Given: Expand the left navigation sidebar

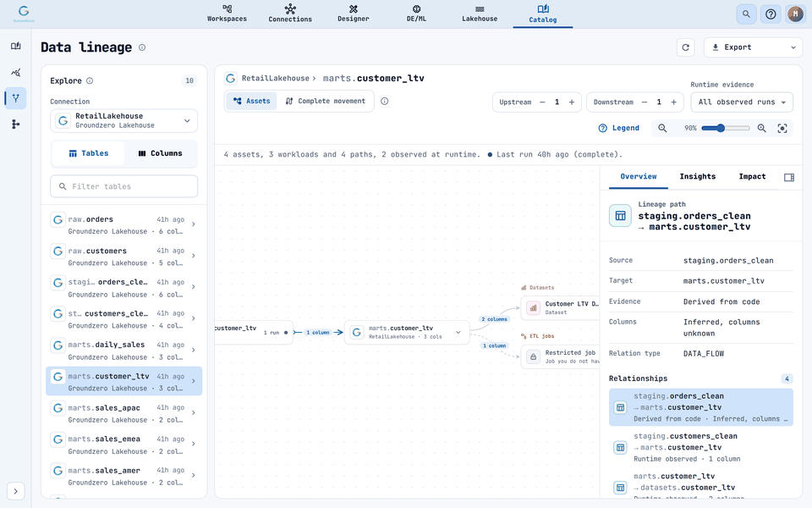Looking at the screenshot, I should click(15, 491).
